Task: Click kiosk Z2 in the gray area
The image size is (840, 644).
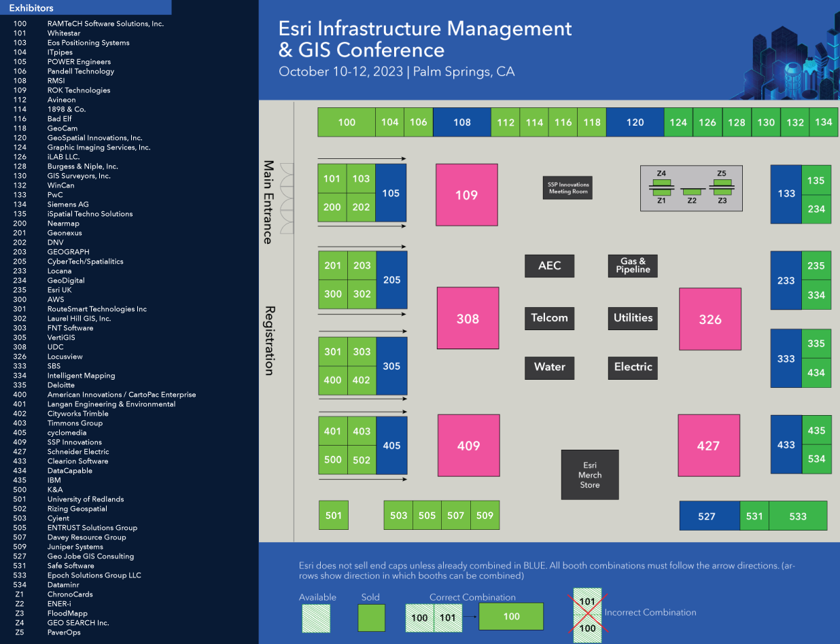Action: (x=692, y=192)
